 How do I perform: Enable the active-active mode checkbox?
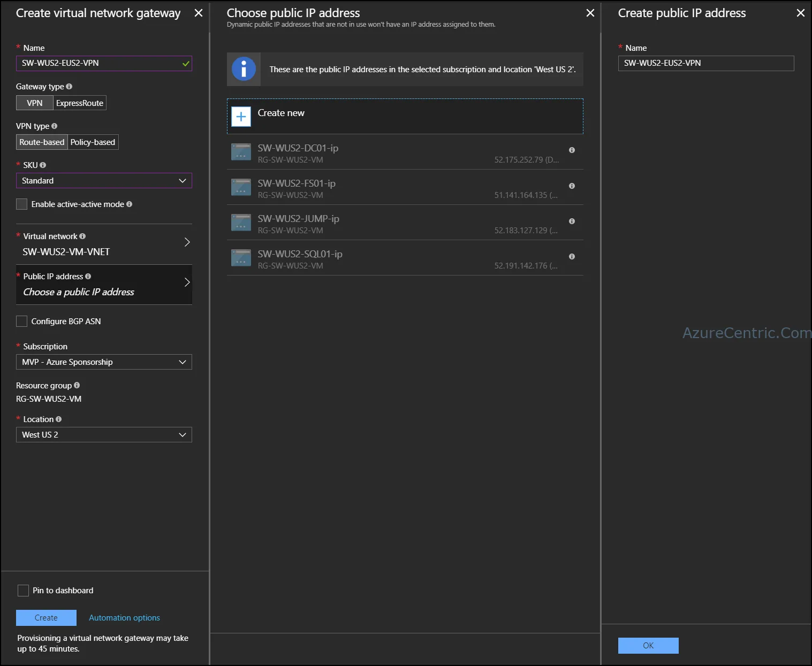(x=22, y=204)
